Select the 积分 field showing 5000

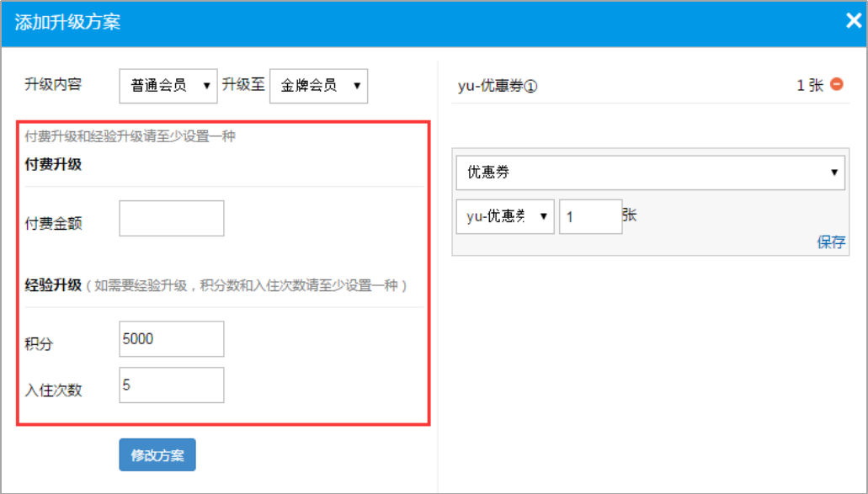click(170, 338)
